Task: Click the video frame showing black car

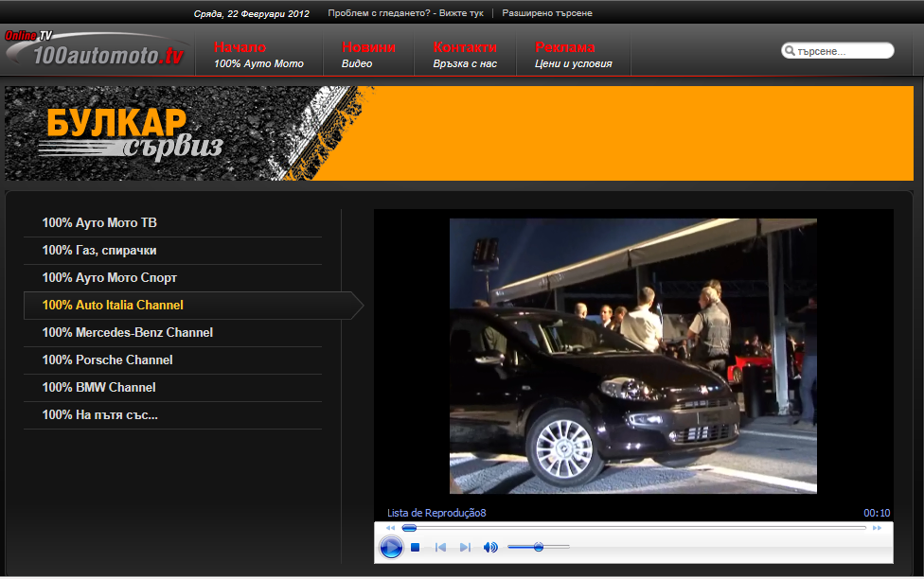Action: [633, 356]
